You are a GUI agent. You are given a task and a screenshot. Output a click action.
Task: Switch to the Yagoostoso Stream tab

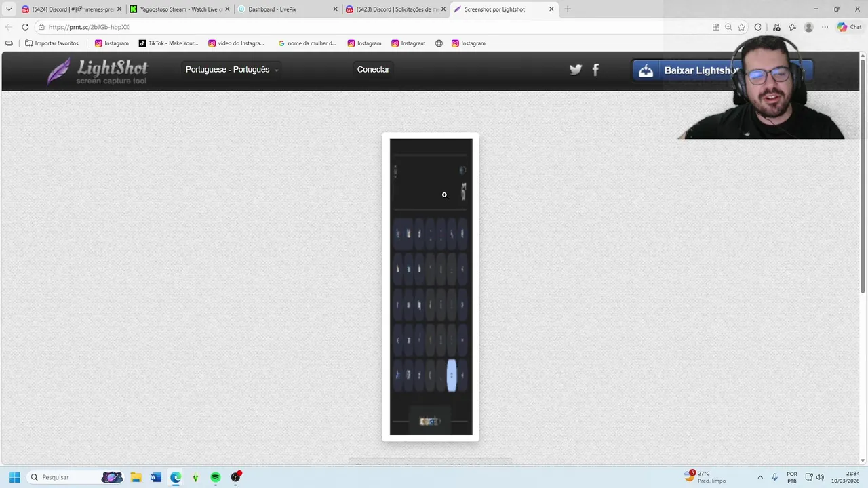(180, 9)
